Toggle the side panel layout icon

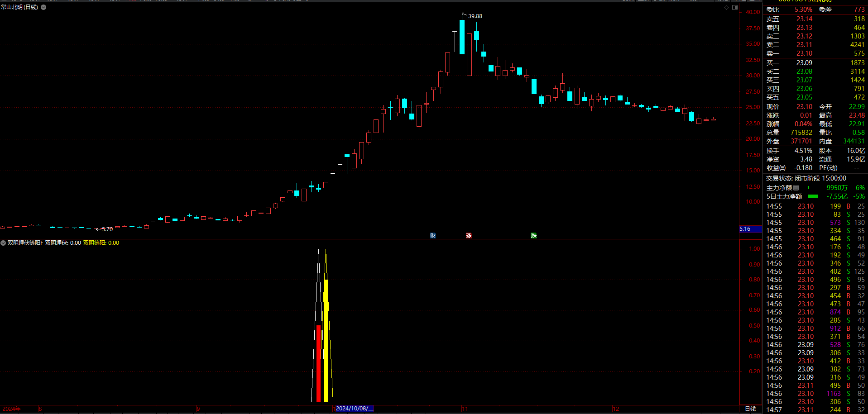pyautogui.click(x=735, y=7)
